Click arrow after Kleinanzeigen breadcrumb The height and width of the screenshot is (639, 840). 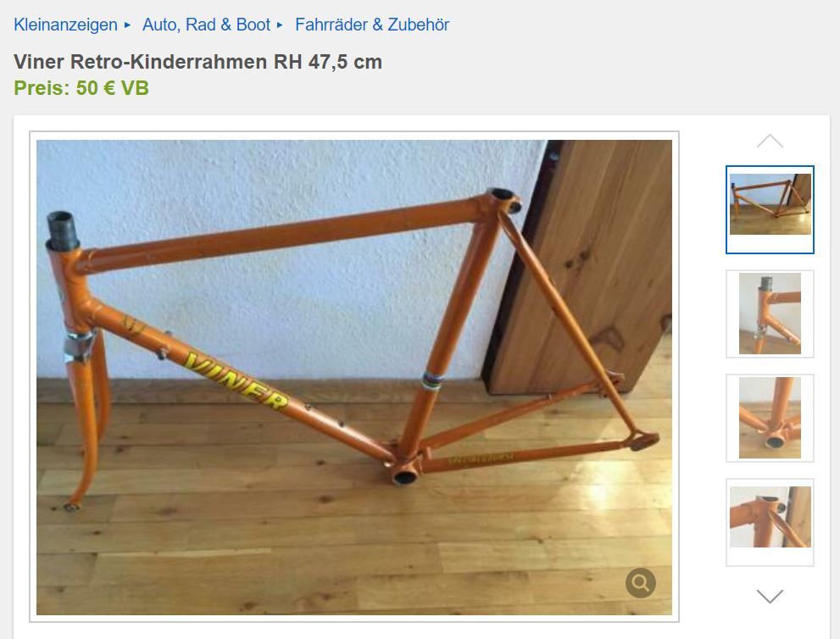[x=127, y=25]
